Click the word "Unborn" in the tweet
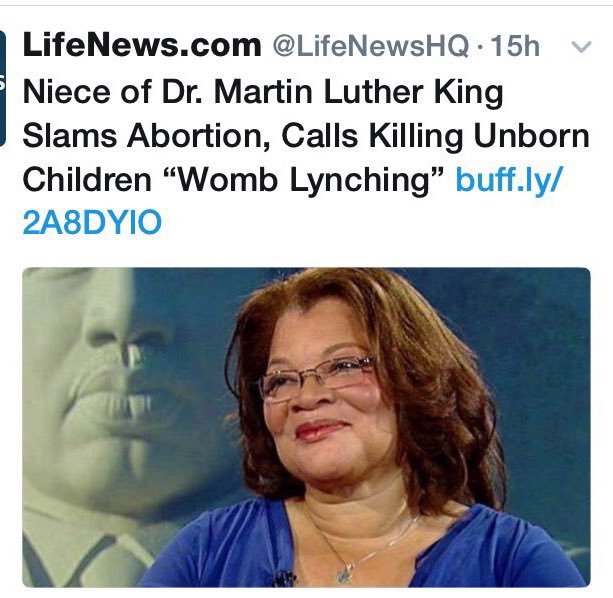The width and height of the screenshot is (613, 598). [531, 136]
